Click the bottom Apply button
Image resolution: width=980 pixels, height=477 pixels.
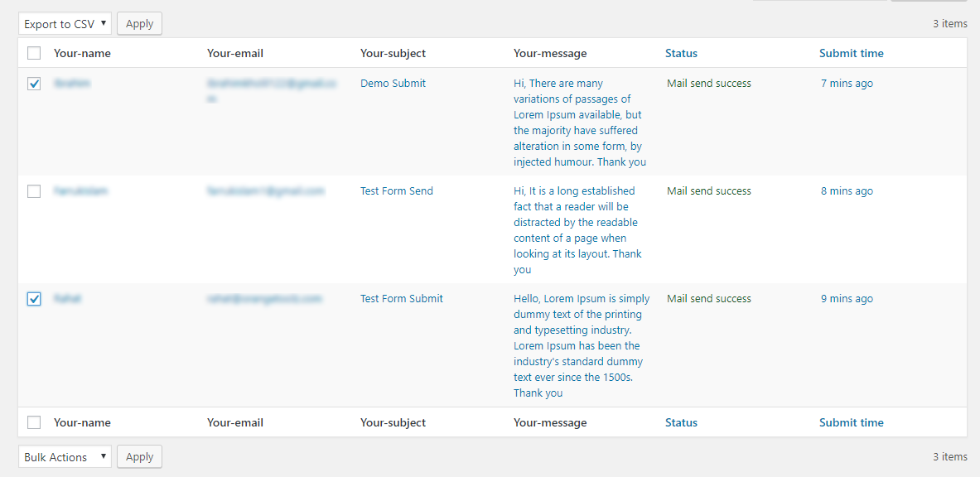tap(139, 457)
